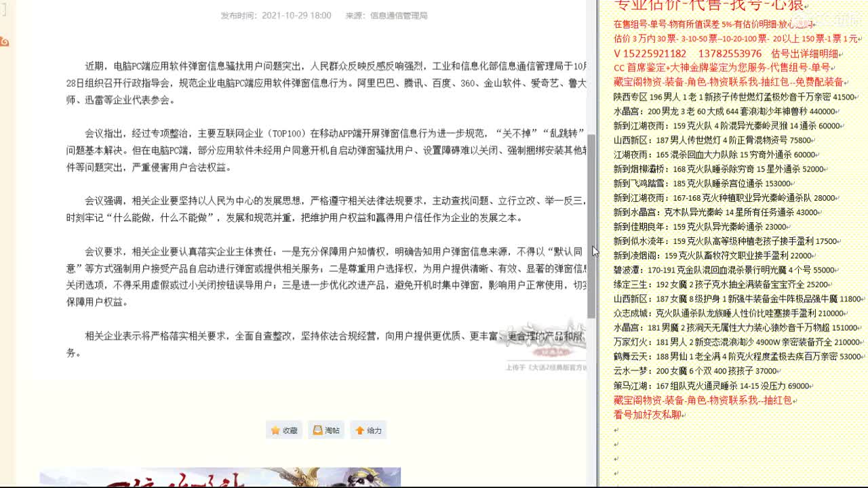Click the paragraph starting '会议指出'
Viewport: 868px width, 488px height.
pos(326,150)
